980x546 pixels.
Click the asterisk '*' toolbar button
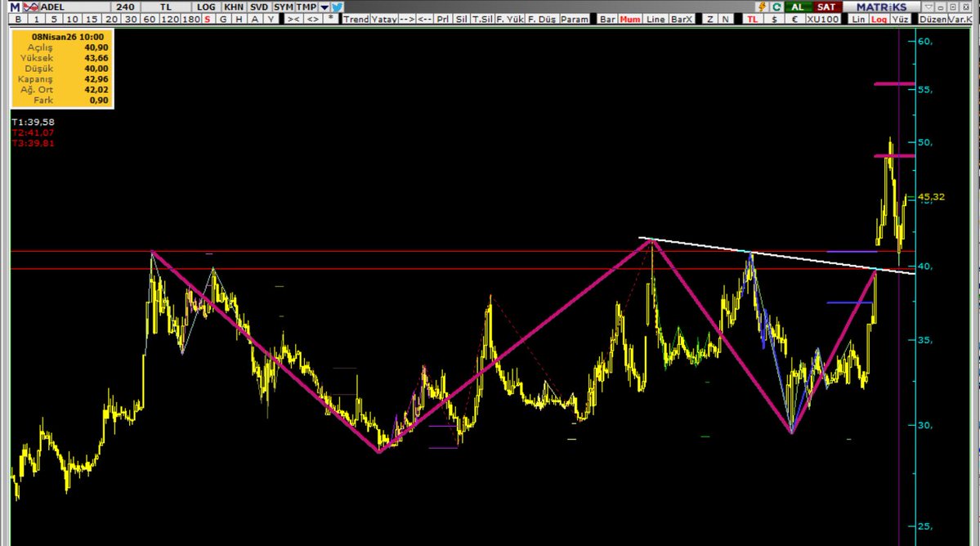tap(331, 20)
